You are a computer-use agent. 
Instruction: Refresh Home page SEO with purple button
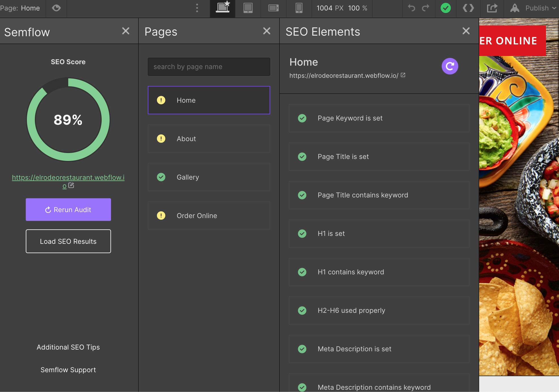tap(450, 66)
